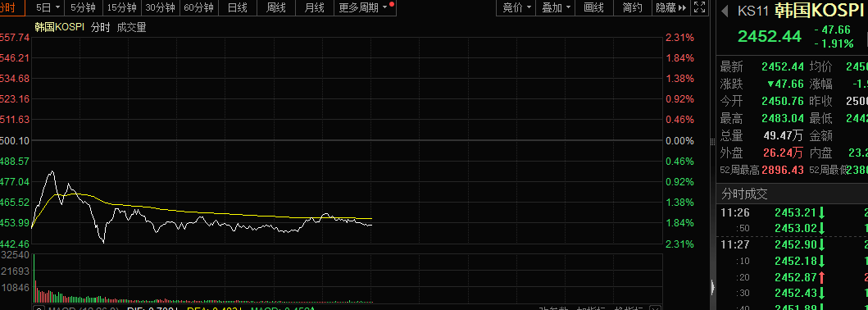Select the 周线 weekly chart tab
This screenshot has width=868, height=310.
[x=275, y=7]
